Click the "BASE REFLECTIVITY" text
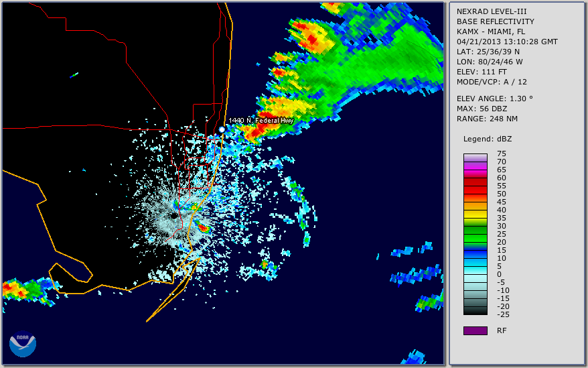The image size is (588, 368). [496, 21]
